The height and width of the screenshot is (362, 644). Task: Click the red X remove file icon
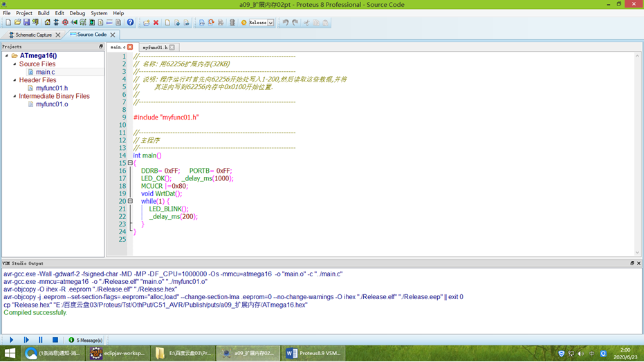156,23
